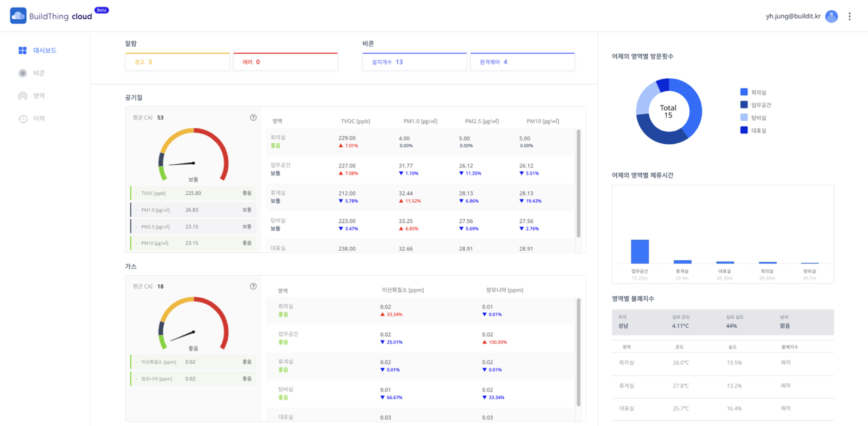Select the TVOC [ppb] 225.80 row
Image resolution: width=868 pixels, height=426 pixels.
[193, 193]
